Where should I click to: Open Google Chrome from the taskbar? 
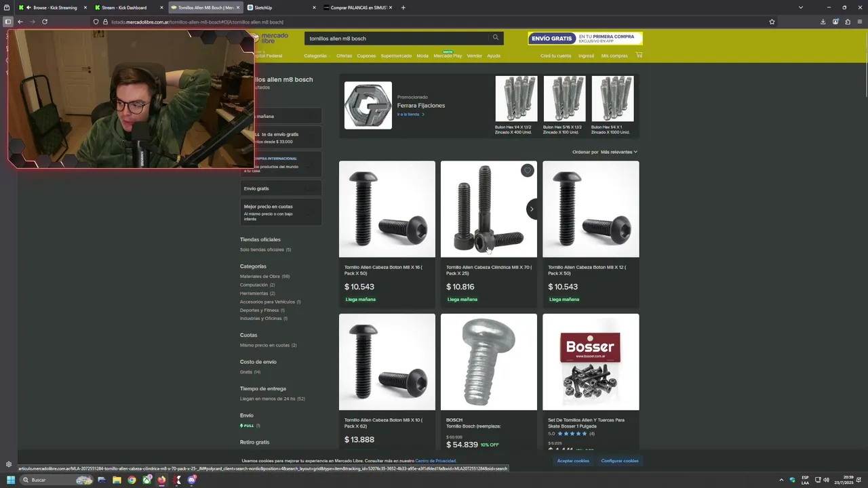[x=132, y=480]
